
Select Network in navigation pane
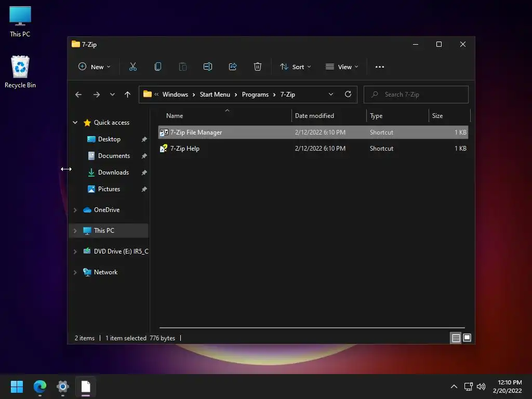point(105,272)
